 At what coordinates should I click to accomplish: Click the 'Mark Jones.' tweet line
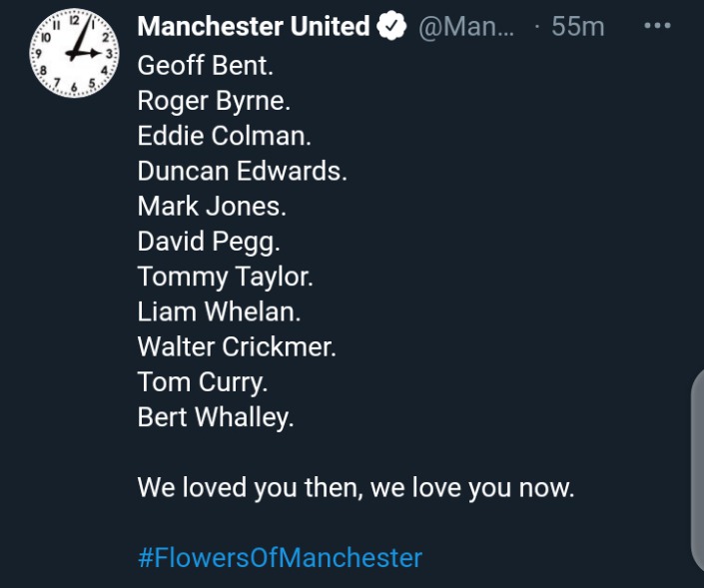coord(212,206)
